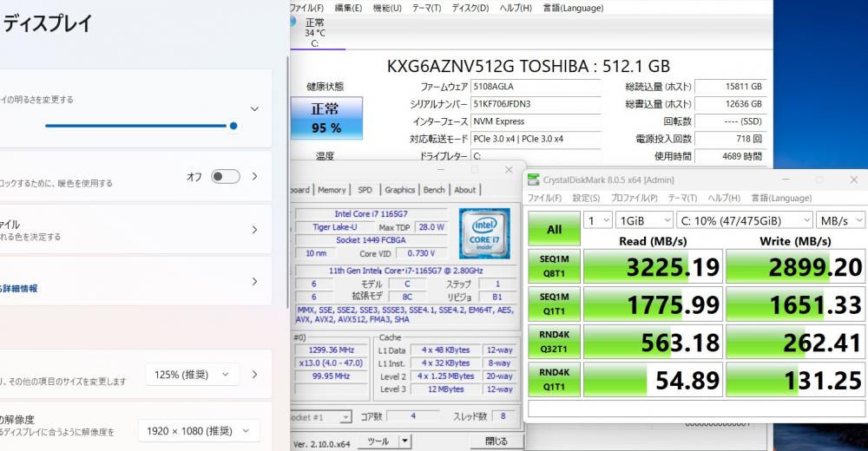Screen dimensions: 868x451
Task: Click the serial number field 51KF706JFDN3
Action: 536,104
